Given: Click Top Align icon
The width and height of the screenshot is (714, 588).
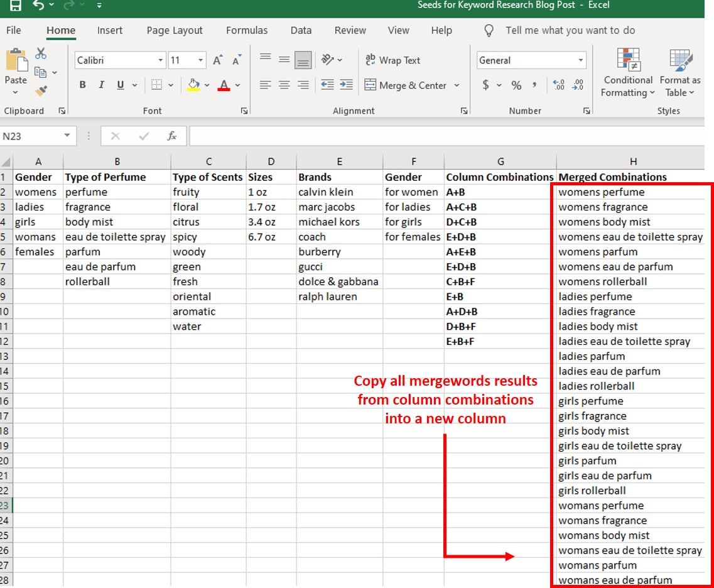Looking at the screenshot, I should [x=266, y=58].
